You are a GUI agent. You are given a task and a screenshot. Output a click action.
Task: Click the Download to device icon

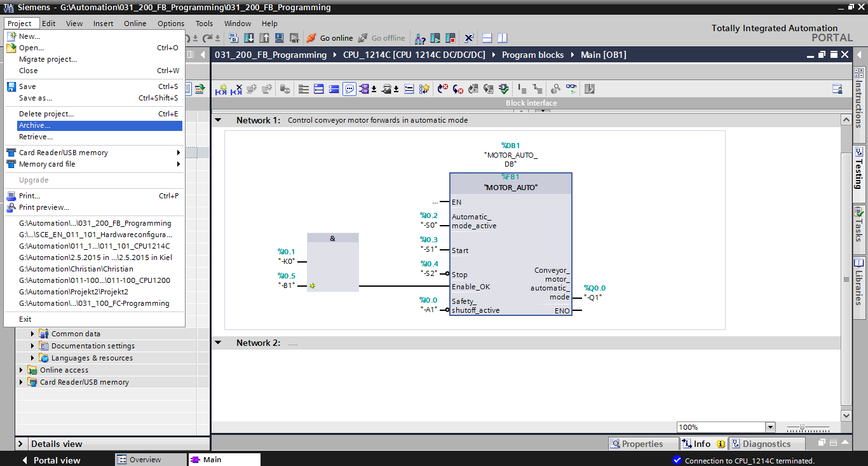pos(248,38)
